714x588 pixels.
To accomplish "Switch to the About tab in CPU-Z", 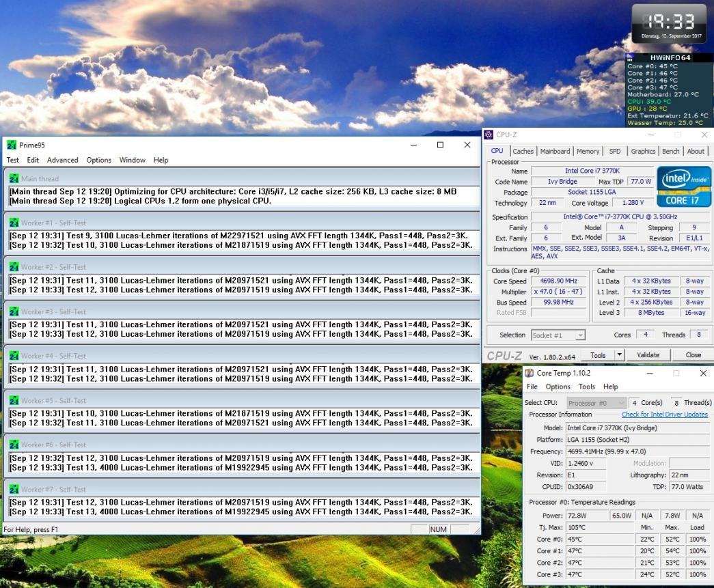I will (696, 151).
